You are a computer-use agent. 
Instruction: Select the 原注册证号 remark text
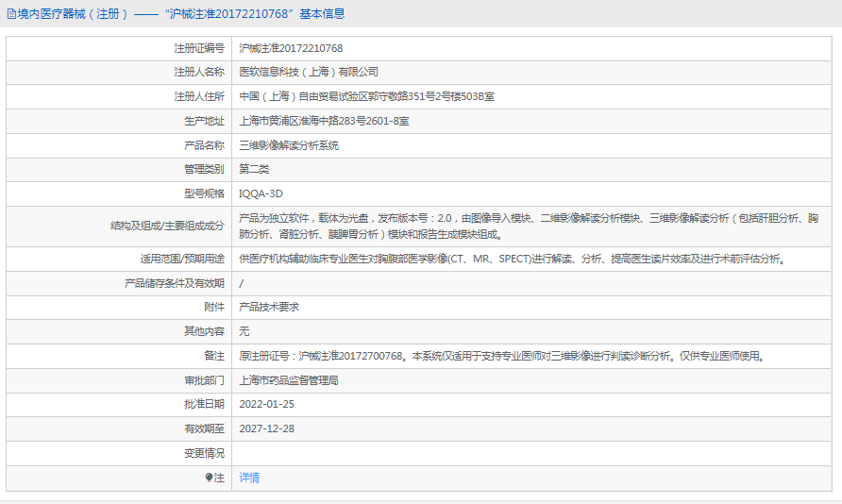503,356
